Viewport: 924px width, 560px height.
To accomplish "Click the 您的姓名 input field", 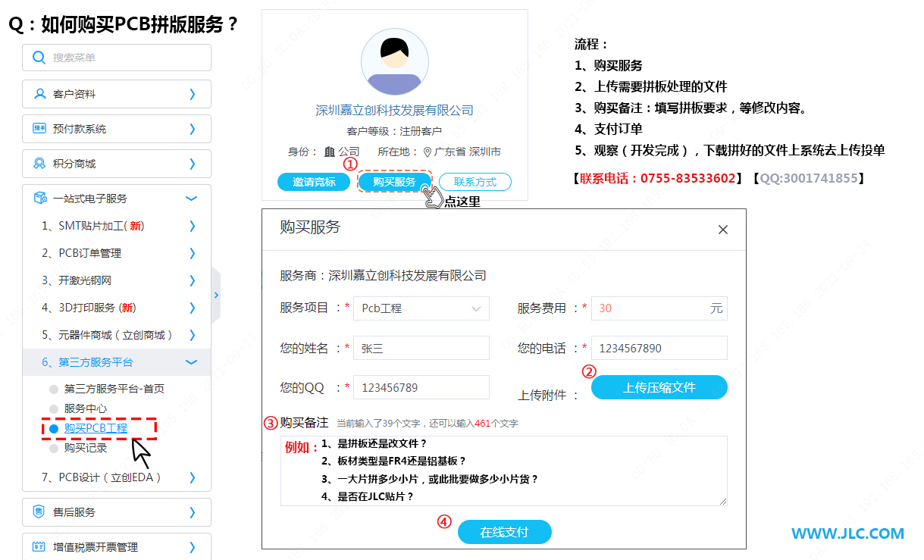I will pyautogui.click(x=421, y=349).
